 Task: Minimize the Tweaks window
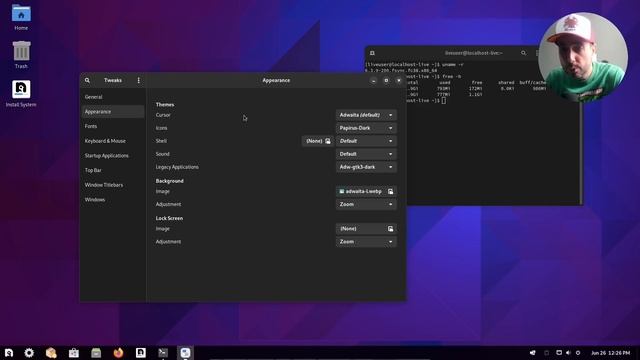click(373, 81)
